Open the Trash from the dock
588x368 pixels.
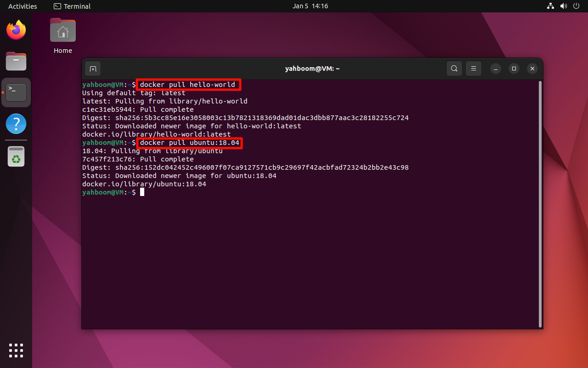pos(16,156)
